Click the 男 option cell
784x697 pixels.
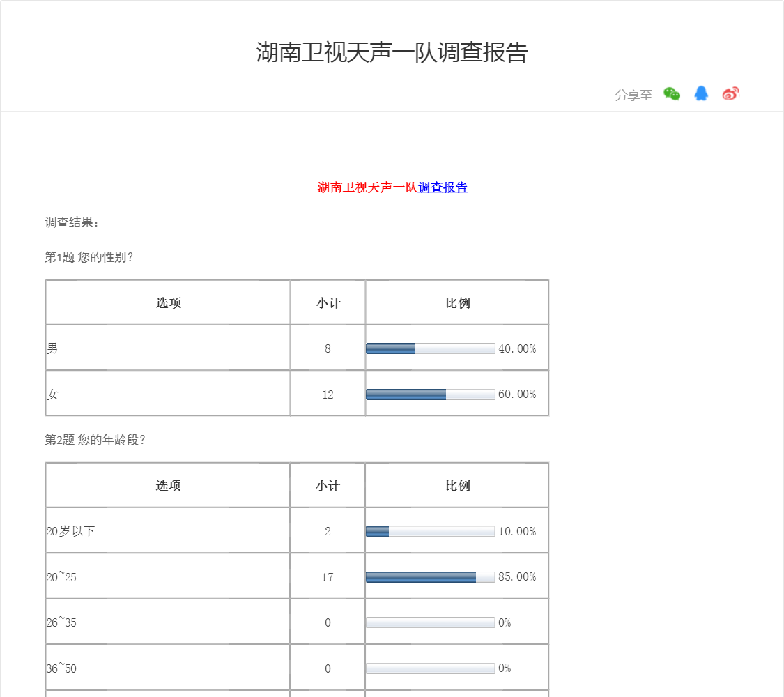click(x=168, y=348)
